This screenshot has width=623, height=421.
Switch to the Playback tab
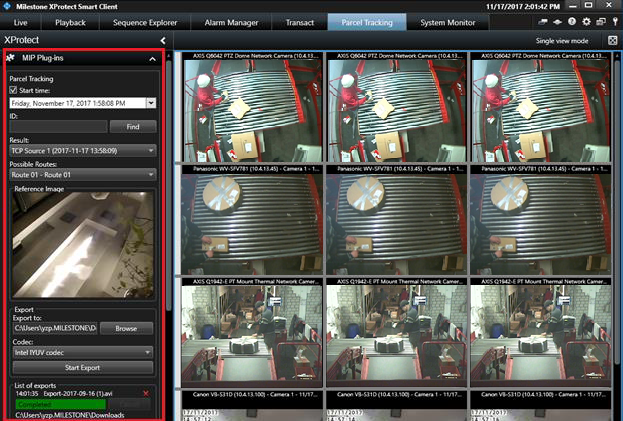pyautogui.click(x=70, y=23)
